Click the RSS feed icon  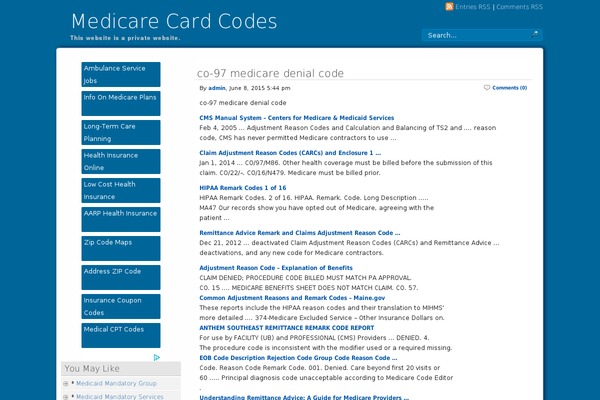click(x=449, y=7)
